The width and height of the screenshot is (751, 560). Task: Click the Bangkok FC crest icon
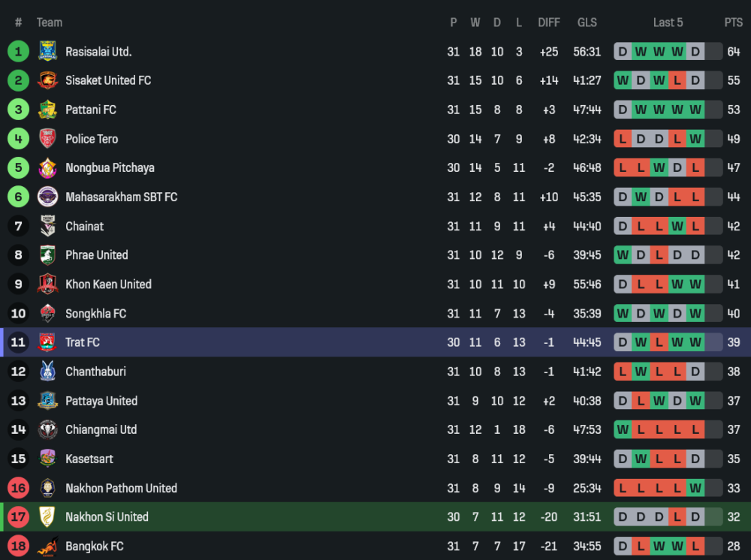[47, 546]
